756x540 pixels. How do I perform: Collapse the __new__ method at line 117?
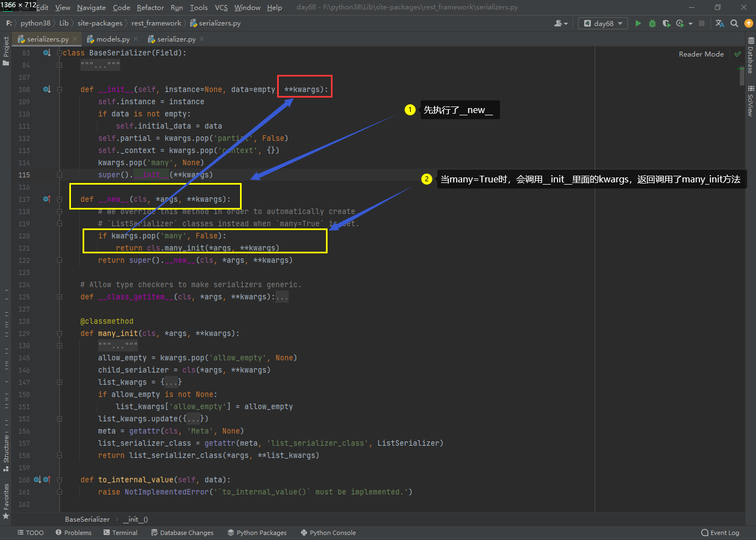59,199
